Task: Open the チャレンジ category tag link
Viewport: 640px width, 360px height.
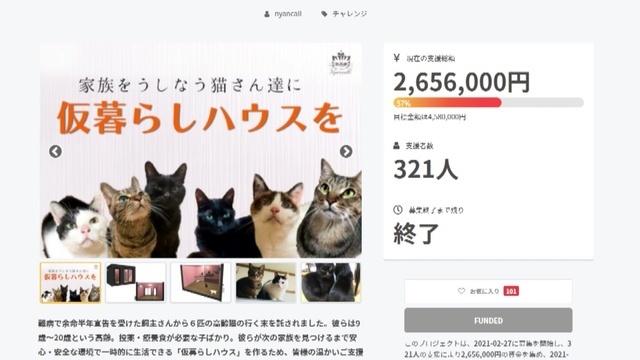Action: [349, 14]
